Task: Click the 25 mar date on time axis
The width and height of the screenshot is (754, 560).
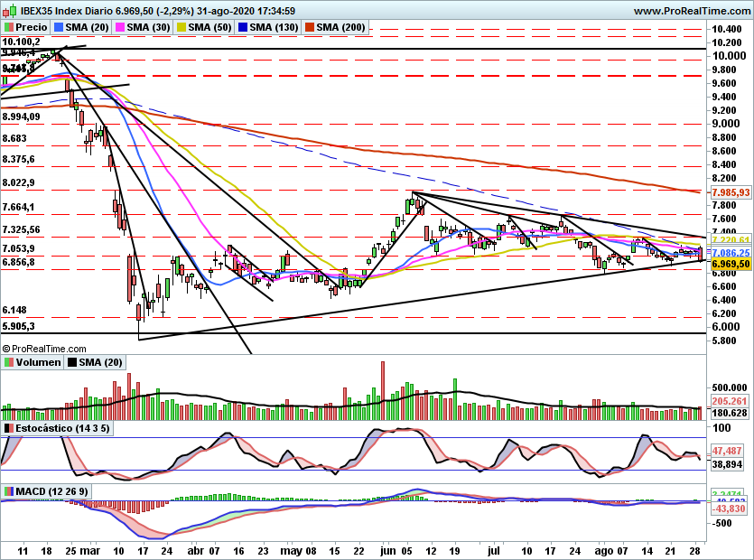Action: click(82, 551)
